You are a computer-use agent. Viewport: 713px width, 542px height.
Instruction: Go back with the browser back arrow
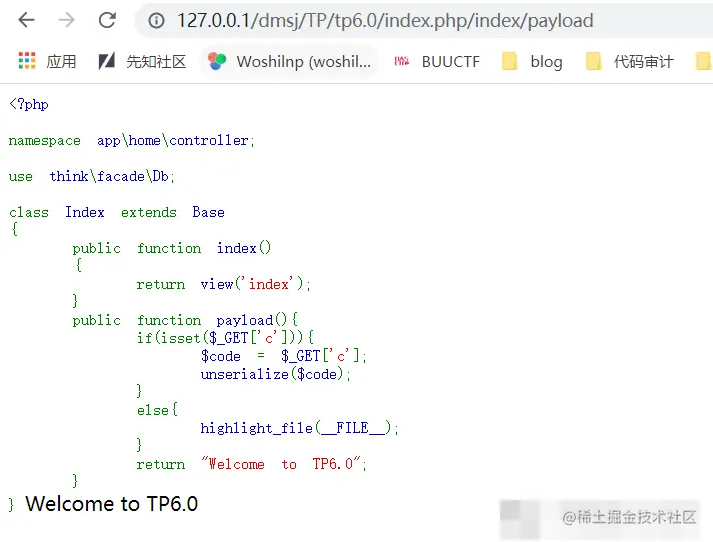pos(26,20)
